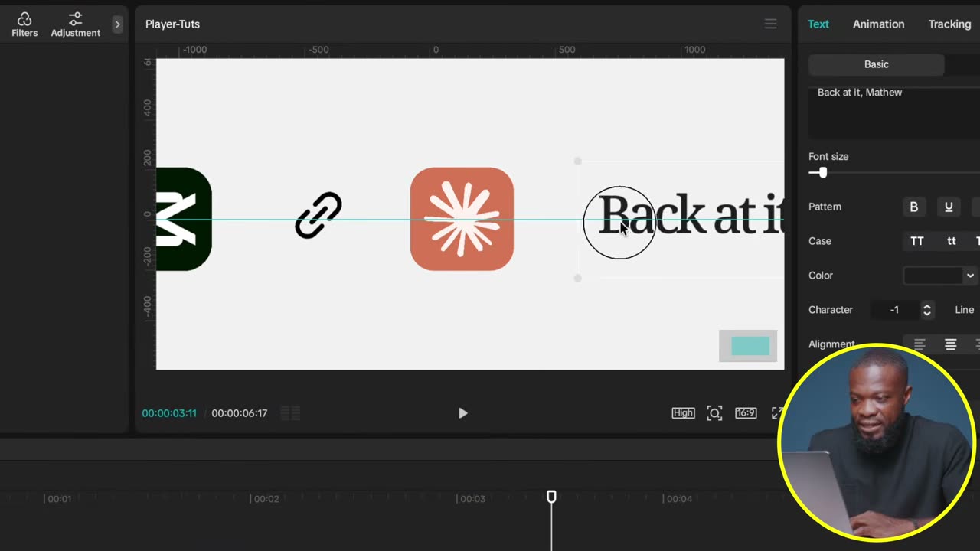
Task: Align text to the left
Action: click(920, 344)
